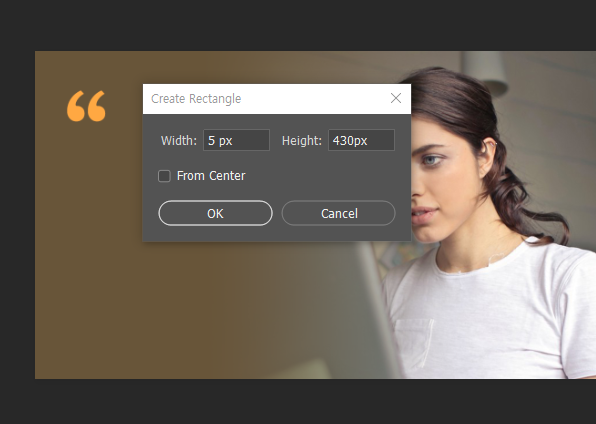Click the Height label text
This screenshot has height=424, width=596.
(302, 141)
